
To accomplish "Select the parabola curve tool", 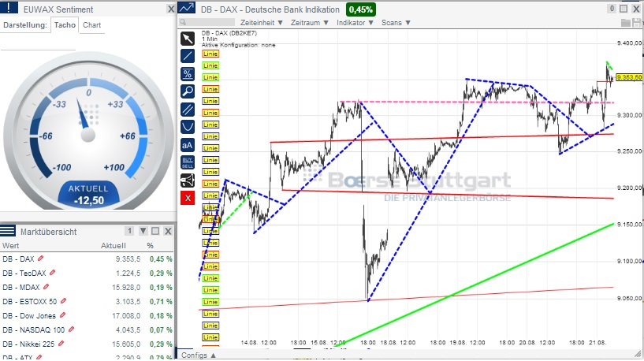I will pos(188,127).
